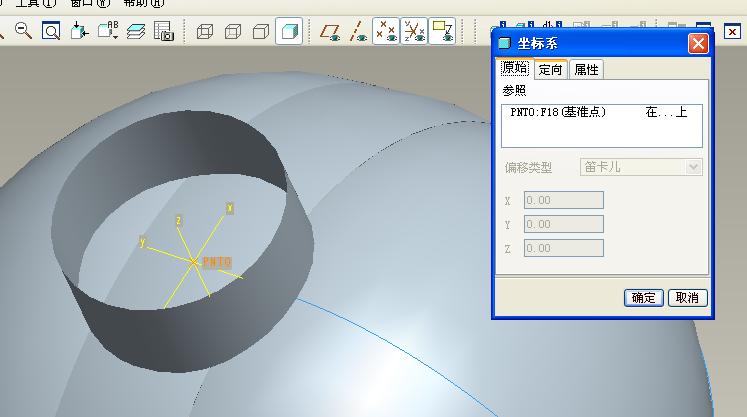Toggle coordinate systems display
This screenshot has height=417, width=747.
[414, 31]
